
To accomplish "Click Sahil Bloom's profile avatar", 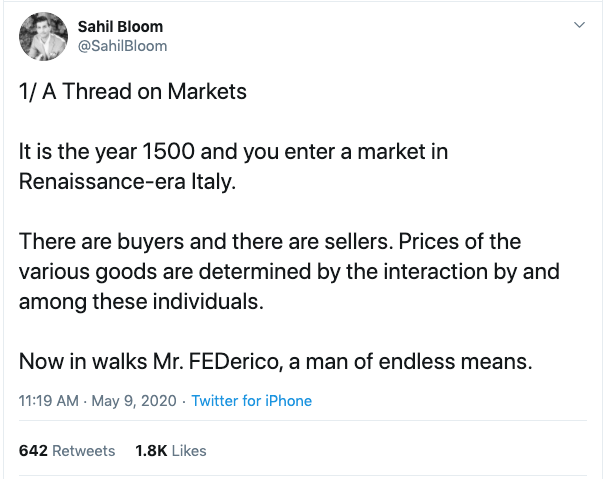I will (42, 35).
